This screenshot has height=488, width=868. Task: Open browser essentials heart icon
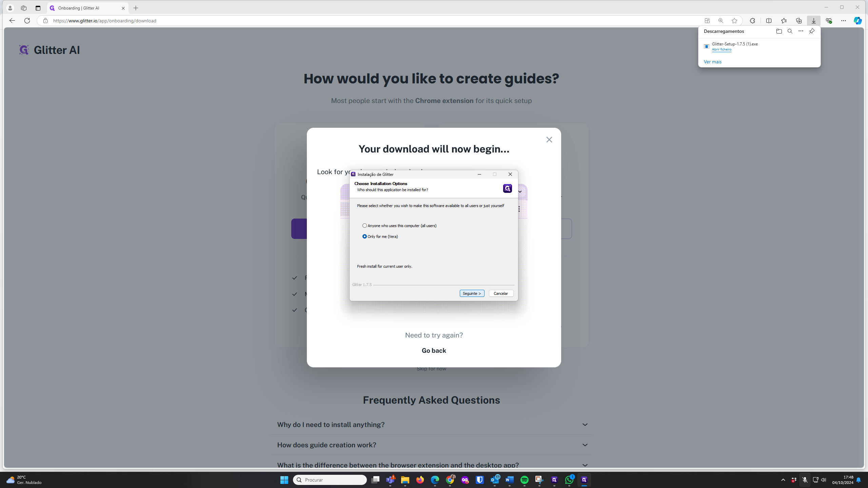[x=829, y=21]
